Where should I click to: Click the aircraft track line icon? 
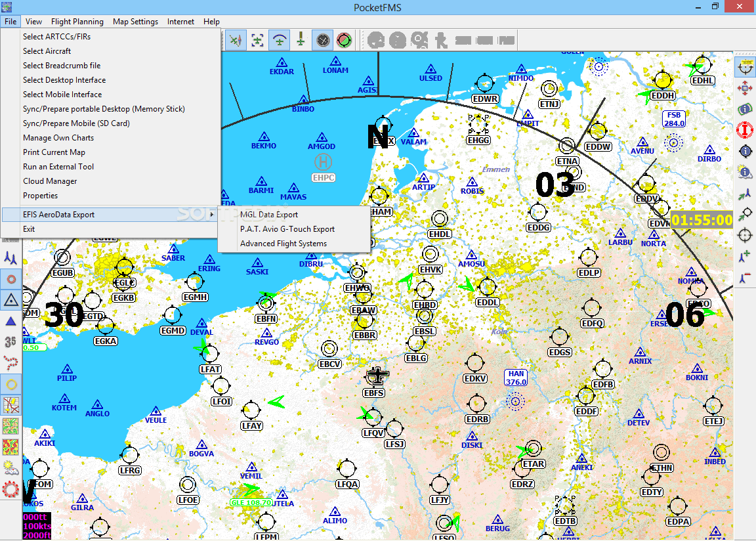pyautogui.click(x=301, y=40)
